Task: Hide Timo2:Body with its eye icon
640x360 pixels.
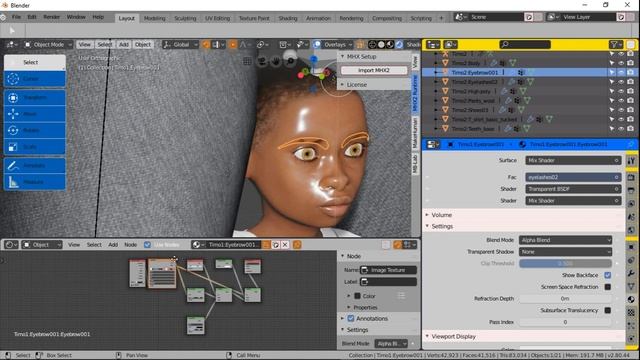Action: [x=621, y=63]
